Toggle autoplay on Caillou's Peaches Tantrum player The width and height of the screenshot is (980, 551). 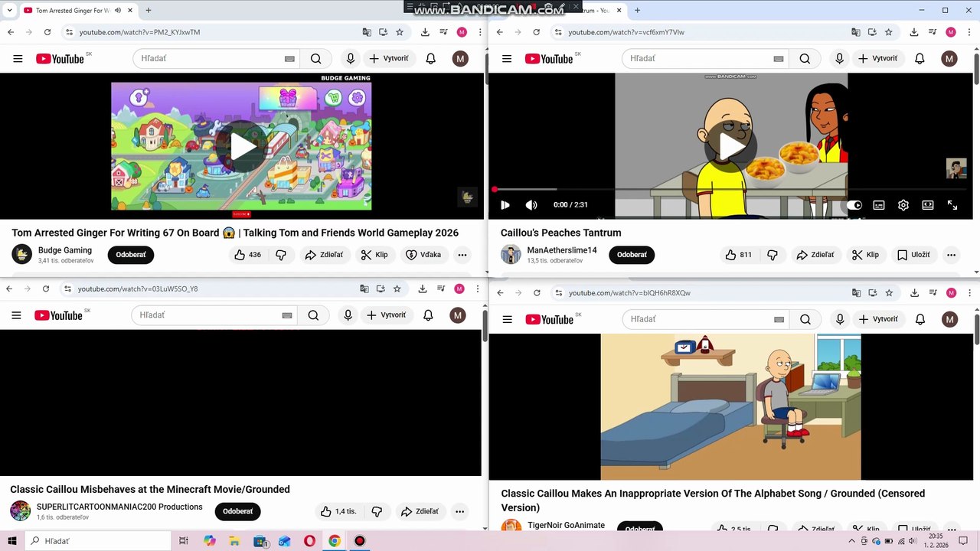point(854,205)
